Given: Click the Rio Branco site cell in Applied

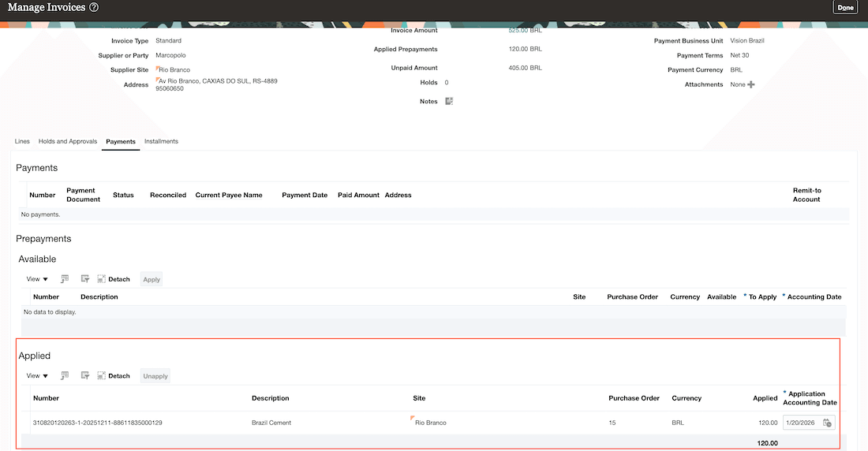Looking at the screenshot, I should (x=430, y=423).
